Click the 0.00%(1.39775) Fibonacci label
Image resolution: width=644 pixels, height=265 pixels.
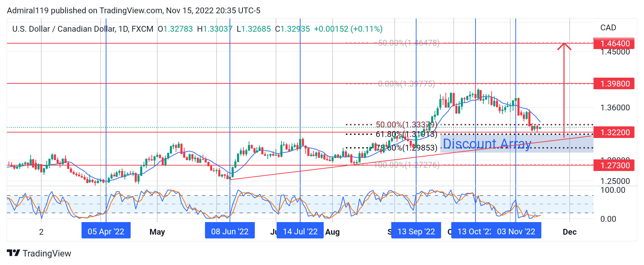coord(407,84)
